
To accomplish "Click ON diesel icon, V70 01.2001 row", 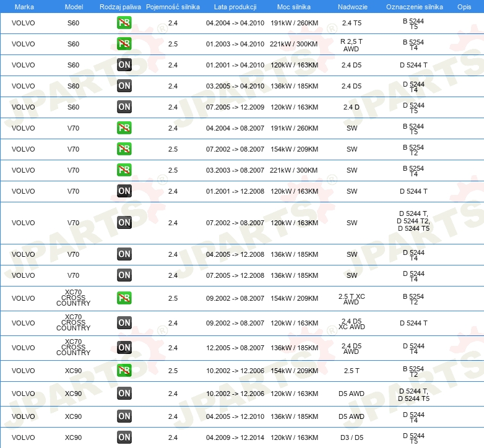I will 124,191.
